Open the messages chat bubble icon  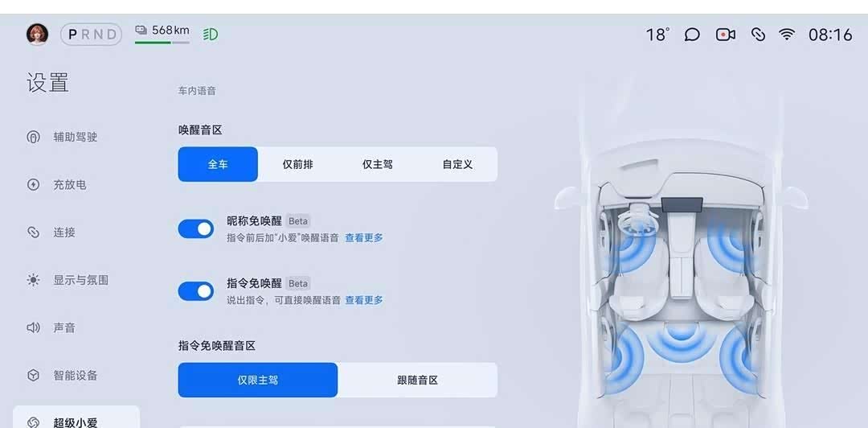pyautogui.click(x=692, y=35)
